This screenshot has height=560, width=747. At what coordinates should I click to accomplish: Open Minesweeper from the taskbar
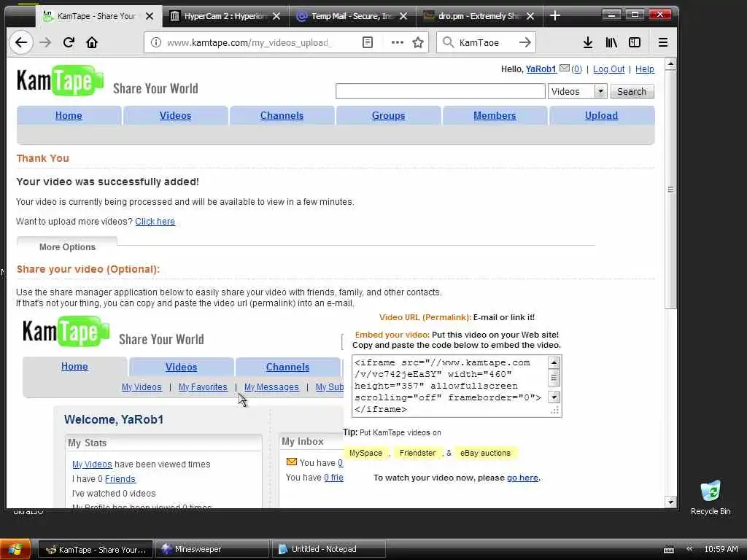click(x=212, y=550)
